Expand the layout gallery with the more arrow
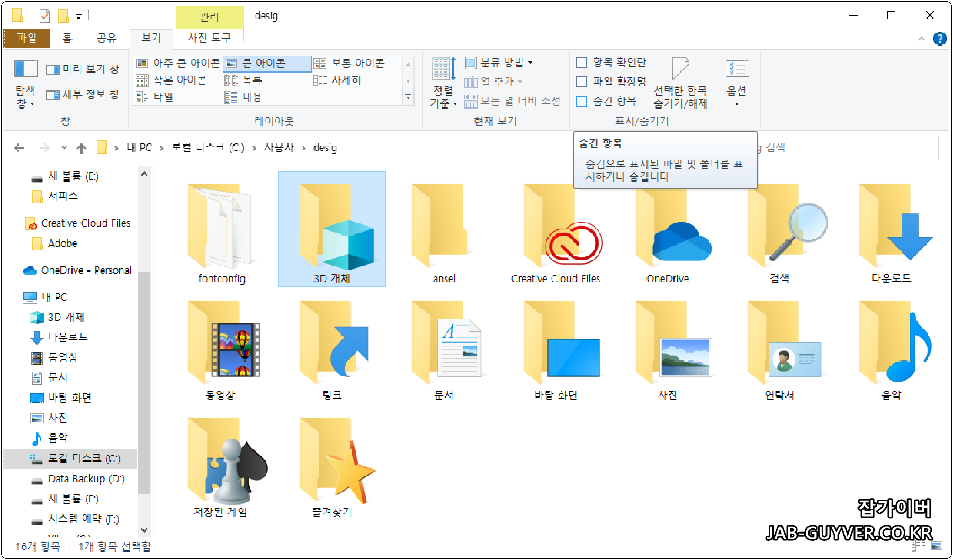 click(x=408, y=97)
